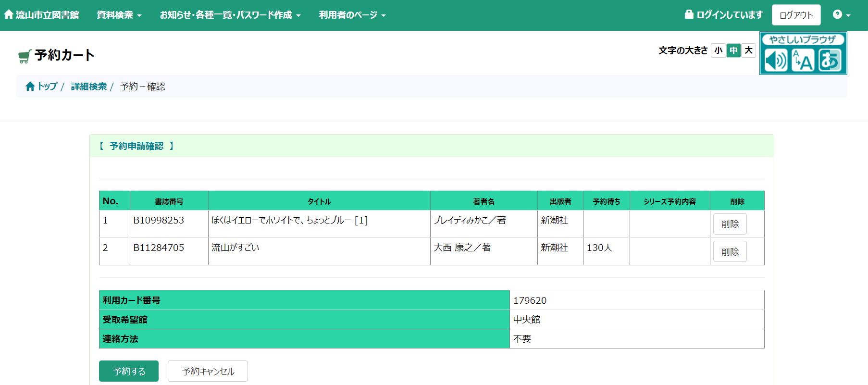868x385 pixels.
Task: Click book number B10998253
Action: click(x=159, y=220)
